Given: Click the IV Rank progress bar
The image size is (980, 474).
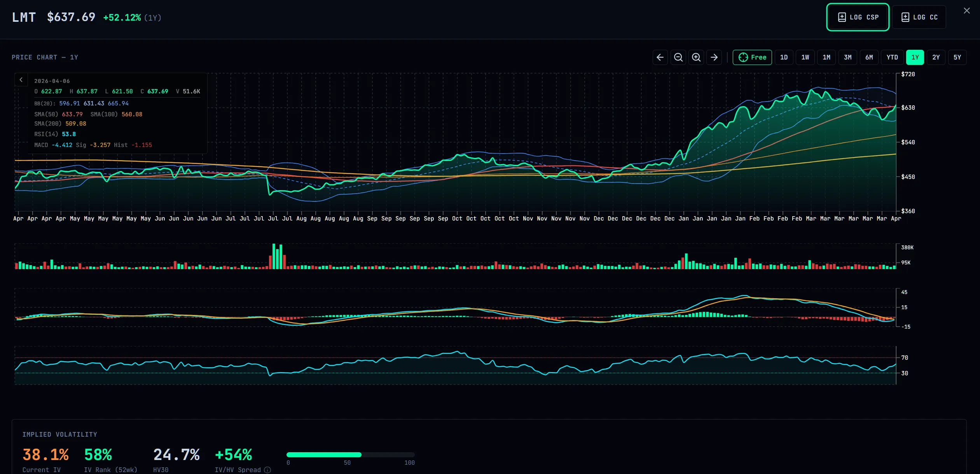Looking at the screenshot, I should [x=351, y=455].
